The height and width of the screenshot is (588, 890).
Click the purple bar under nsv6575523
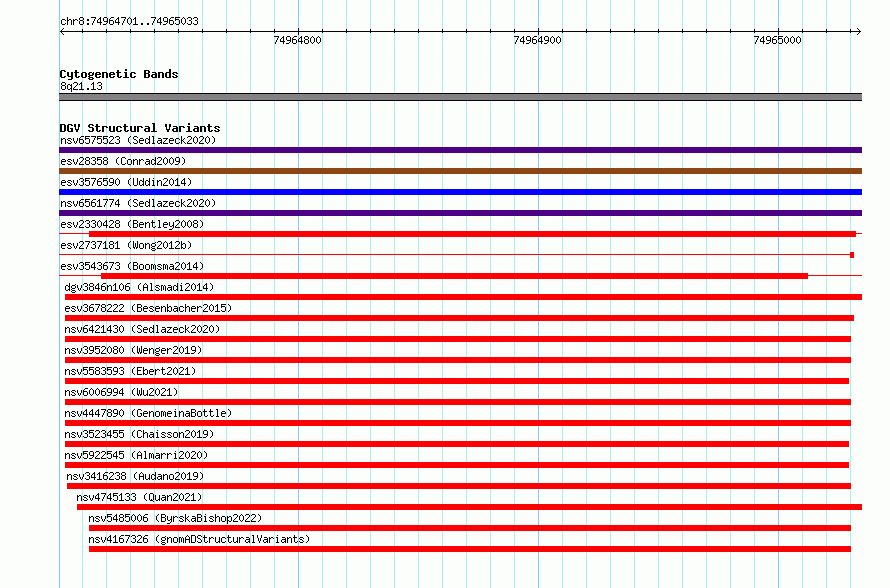(x=460, y=150)
